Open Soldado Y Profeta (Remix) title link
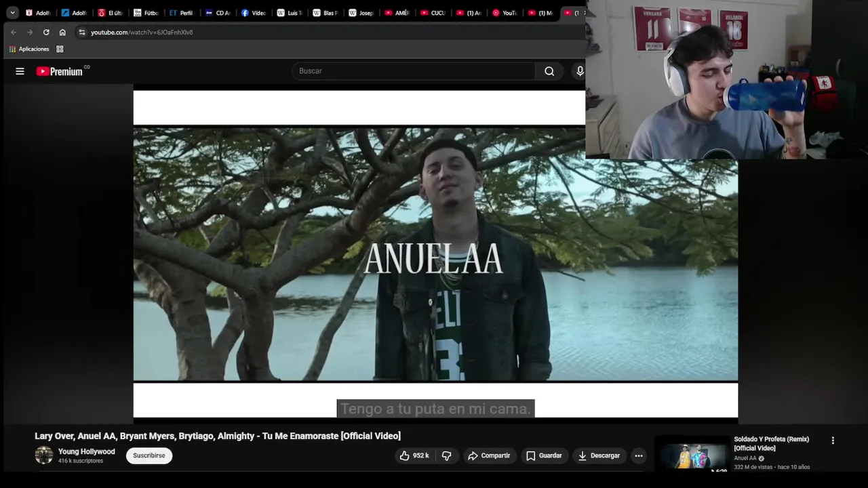The image size is (868, 488). tap(772, 443)
